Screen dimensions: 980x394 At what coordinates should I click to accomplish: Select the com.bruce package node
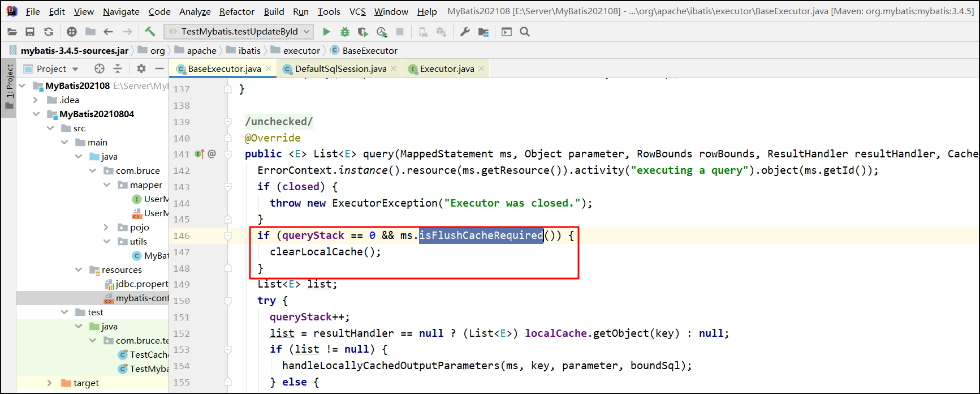point(132,171)
